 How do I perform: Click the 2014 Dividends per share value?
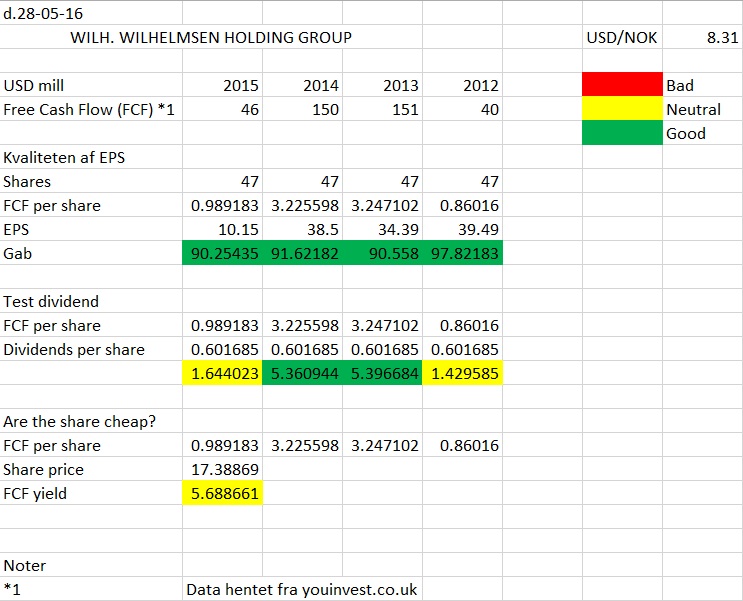pos(302,349)
